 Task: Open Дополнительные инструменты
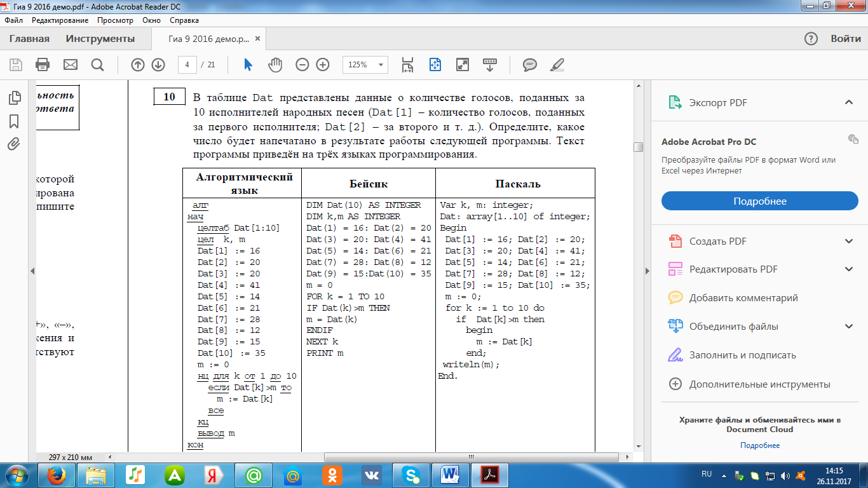coord(750,384)
